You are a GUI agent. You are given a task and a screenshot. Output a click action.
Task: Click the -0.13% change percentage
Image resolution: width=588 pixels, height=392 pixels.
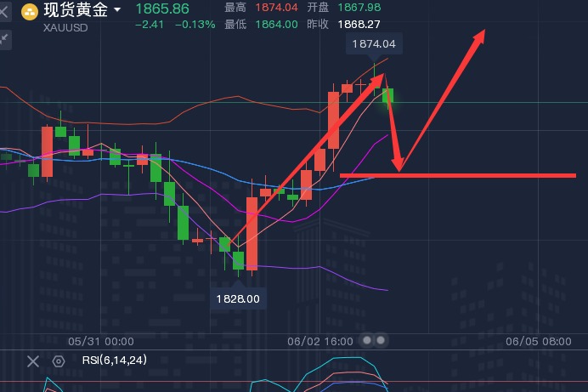[195, 25]
